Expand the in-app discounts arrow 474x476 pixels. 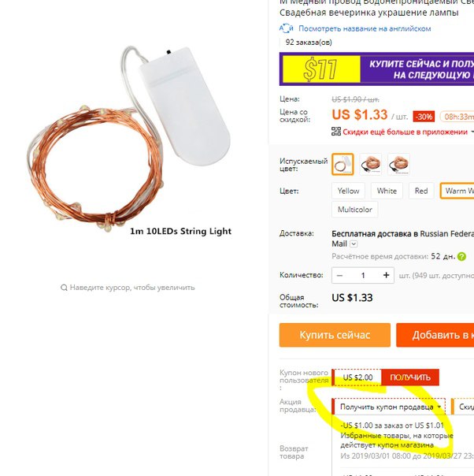pyautogui.click(x=472, y=132)
